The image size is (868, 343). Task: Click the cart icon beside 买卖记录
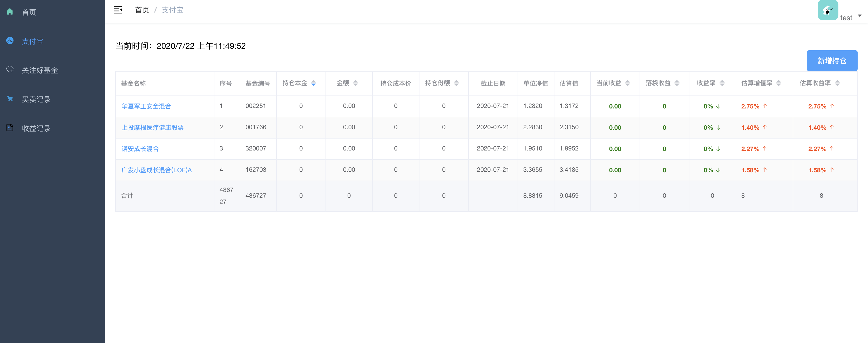click(x=10, y=99)
